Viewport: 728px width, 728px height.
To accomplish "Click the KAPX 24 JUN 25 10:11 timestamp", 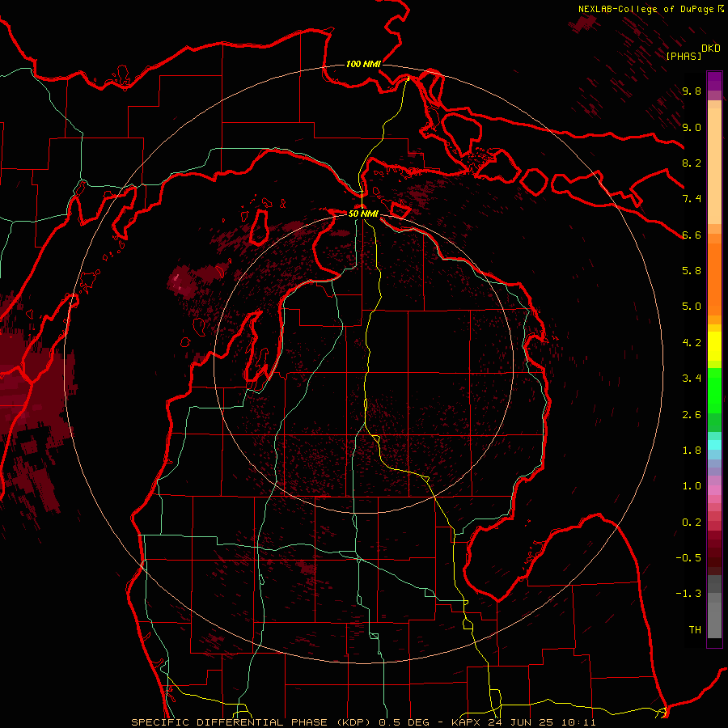I will coord(523,722).
